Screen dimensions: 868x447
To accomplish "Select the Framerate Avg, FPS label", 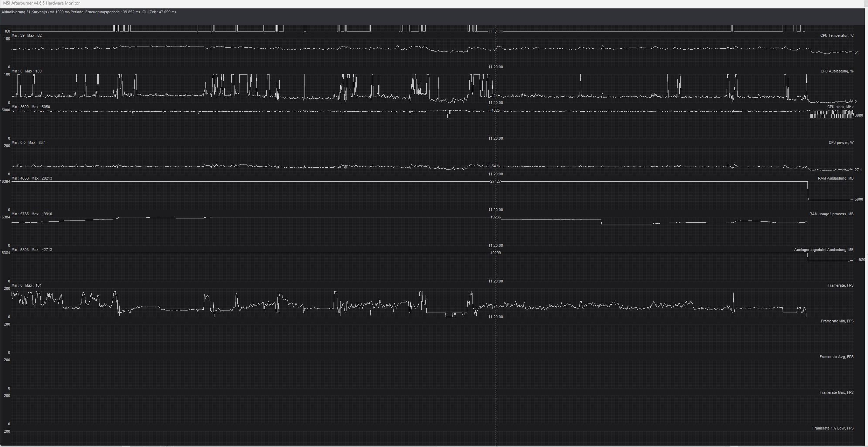I will pos(836,357).
